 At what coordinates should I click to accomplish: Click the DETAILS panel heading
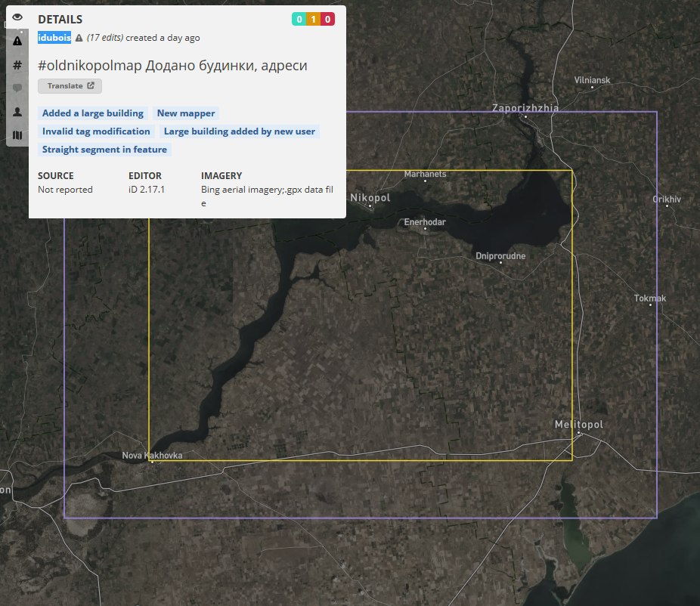60,20
